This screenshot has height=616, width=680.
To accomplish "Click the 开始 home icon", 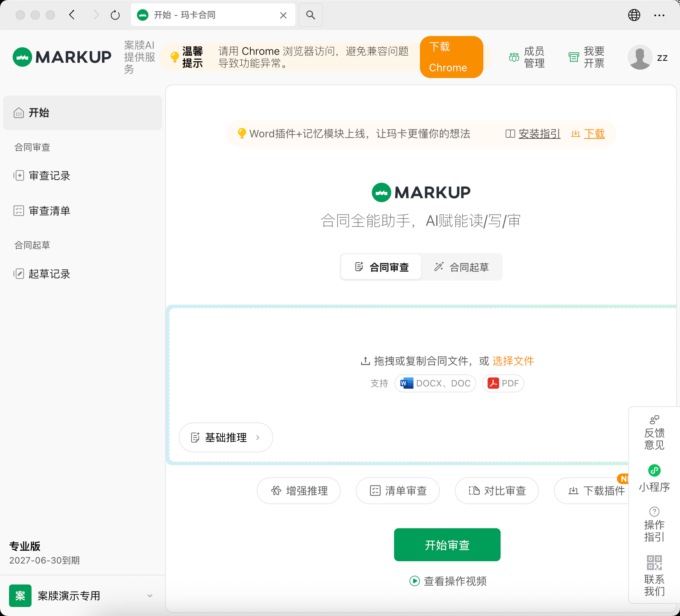I will click(19, 113).
